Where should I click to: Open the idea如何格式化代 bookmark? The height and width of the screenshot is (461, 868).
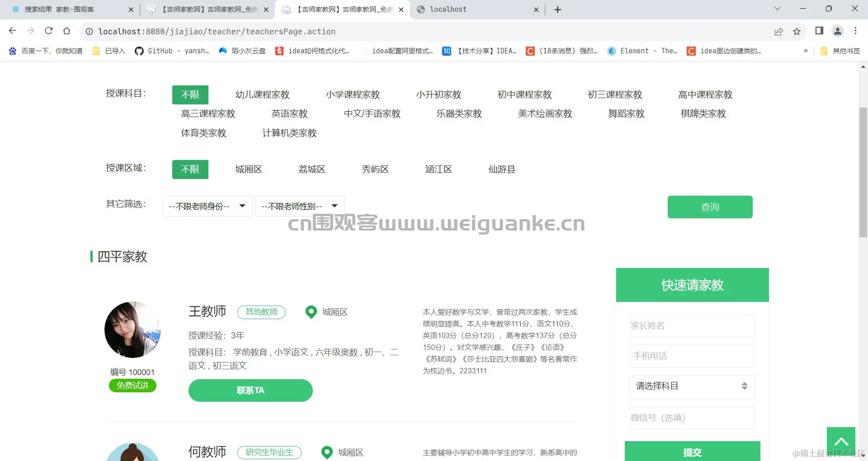[312, 51]
